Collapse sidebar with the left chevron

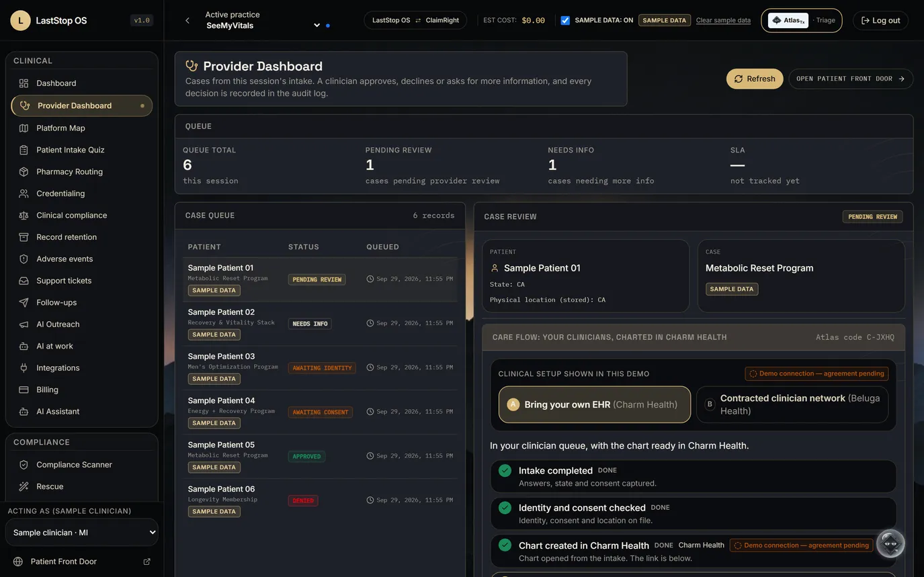(x=187, y=21)
